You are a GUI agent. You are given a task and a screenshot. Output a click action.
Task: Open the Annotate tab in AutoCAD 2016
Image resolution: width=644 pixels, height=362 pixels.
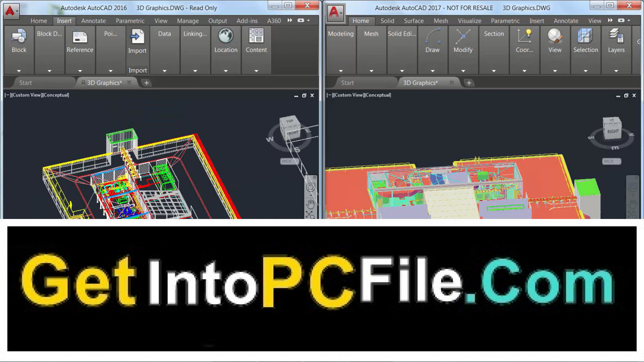[93, 21]
